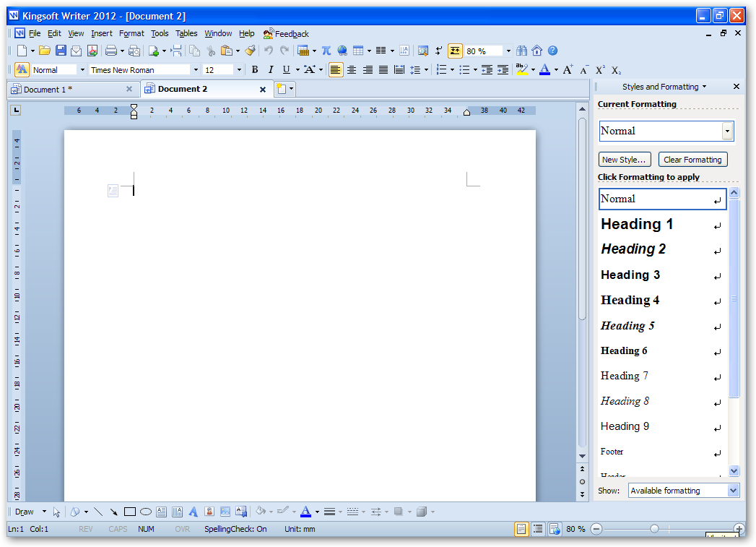The image size is (756, 547).
Task: Click the home icon in toolbar
Action: click(537, 51)
